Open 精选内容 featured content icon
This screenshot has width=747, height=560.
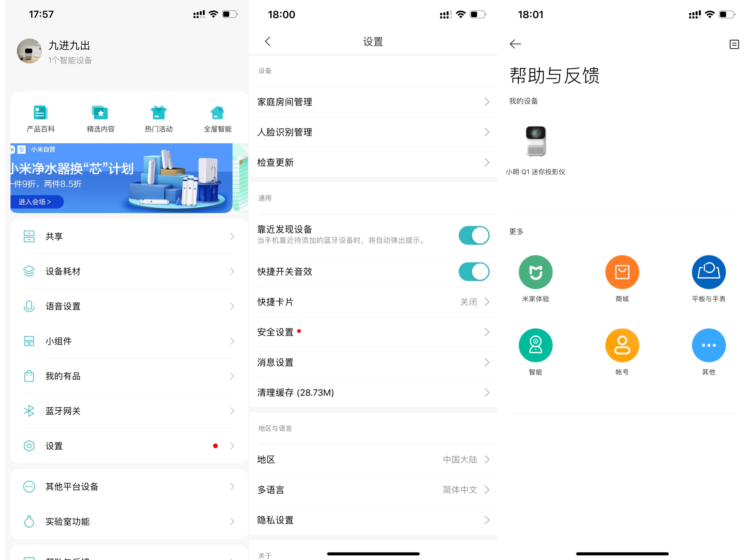click(100, 113)
